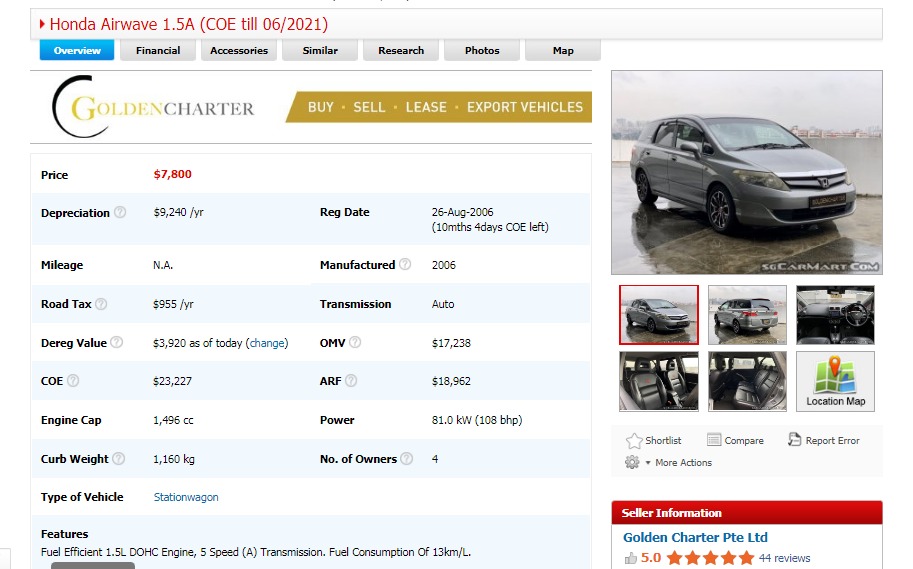Select the Photos tab

(x=482, y=51)
